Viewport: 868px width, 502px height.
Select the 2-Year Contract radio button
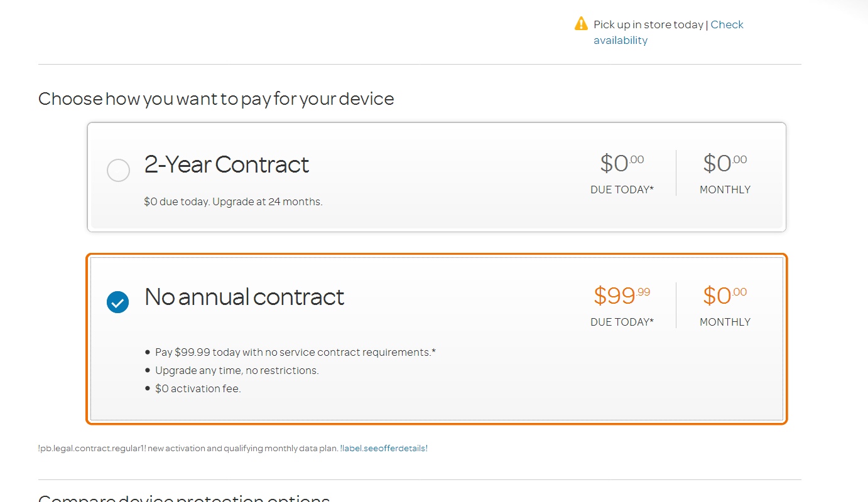coord(118,170)
